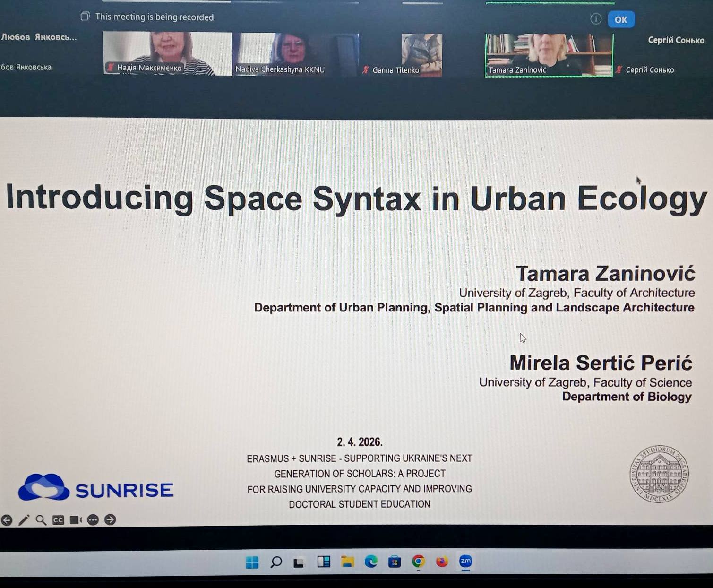Select the pen annotation tool
Image resolution: width=713 pixels, height=588 pixels.
point(24,520)
